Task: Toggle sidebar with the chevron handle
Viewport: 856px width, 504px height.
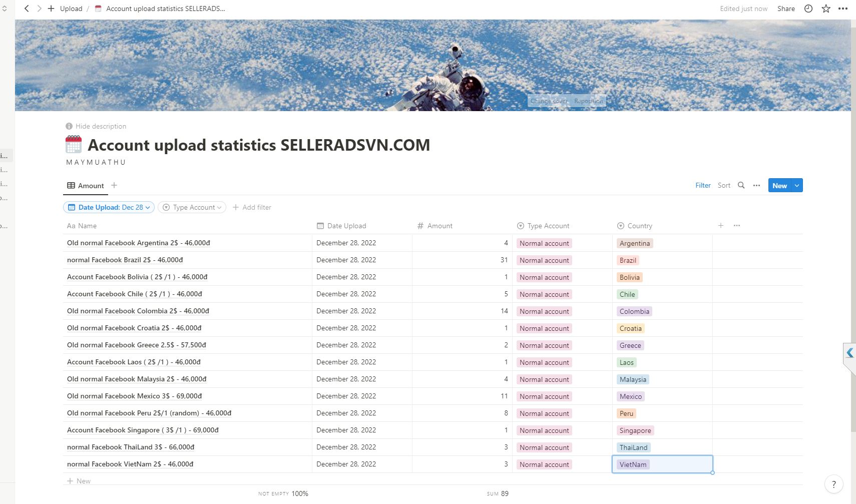Action: 5,9
